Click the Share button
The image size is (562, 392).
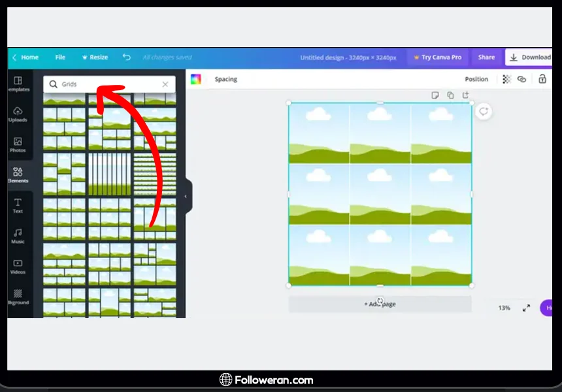coord(486,57)
